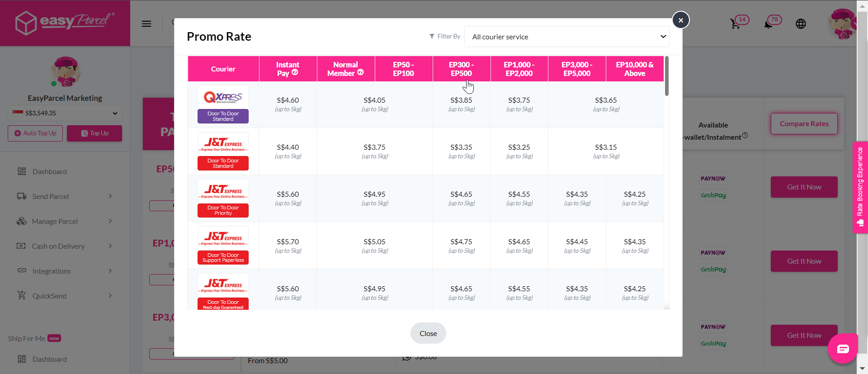Click the Normal Member help icon
Viewport: 868px width, 374px height.
coord(360,72)
